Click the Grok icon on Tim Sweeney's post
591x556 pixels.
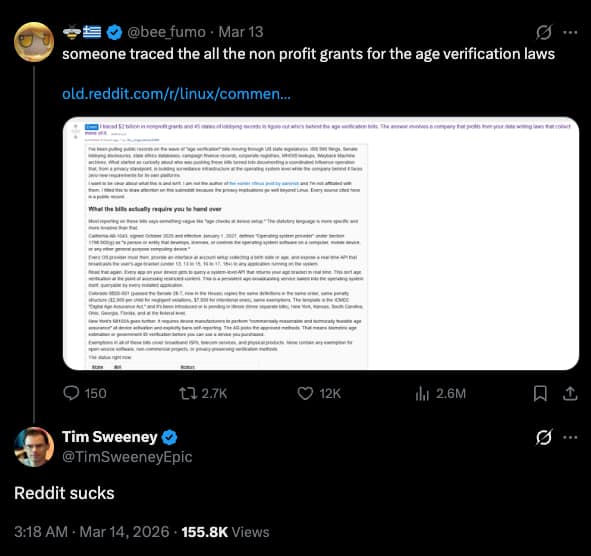click(x=544, y=437)
